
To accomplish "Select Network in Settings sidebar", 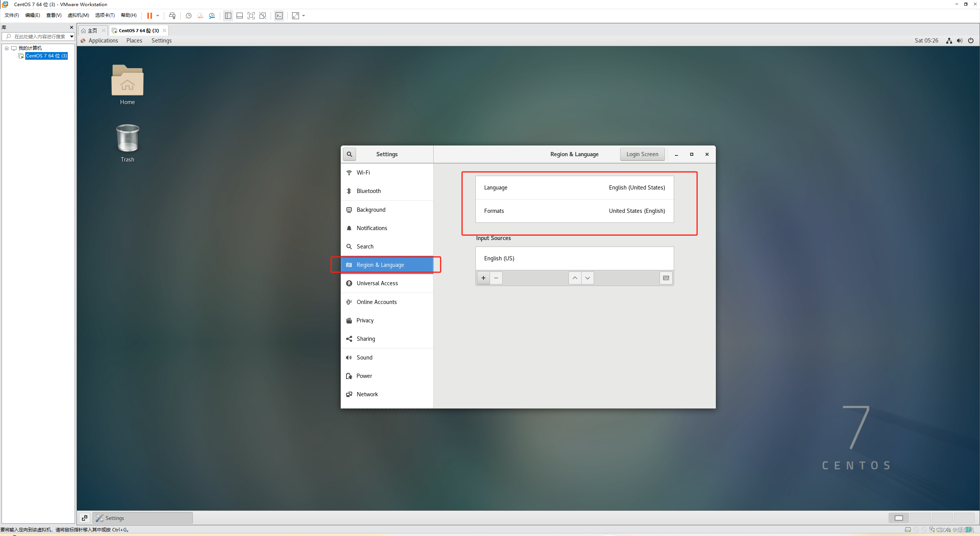I will click(387, 394).
